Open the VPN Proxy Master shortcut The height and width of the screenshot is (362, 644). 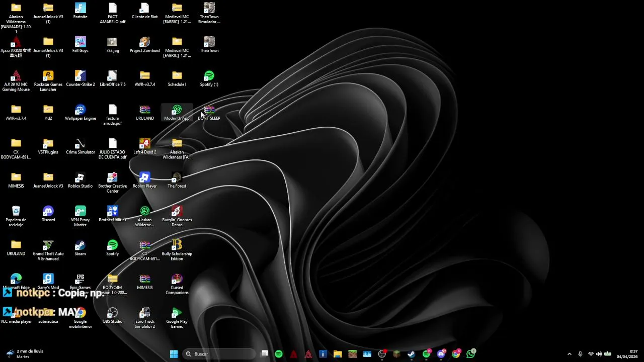(x=80, y=216)
